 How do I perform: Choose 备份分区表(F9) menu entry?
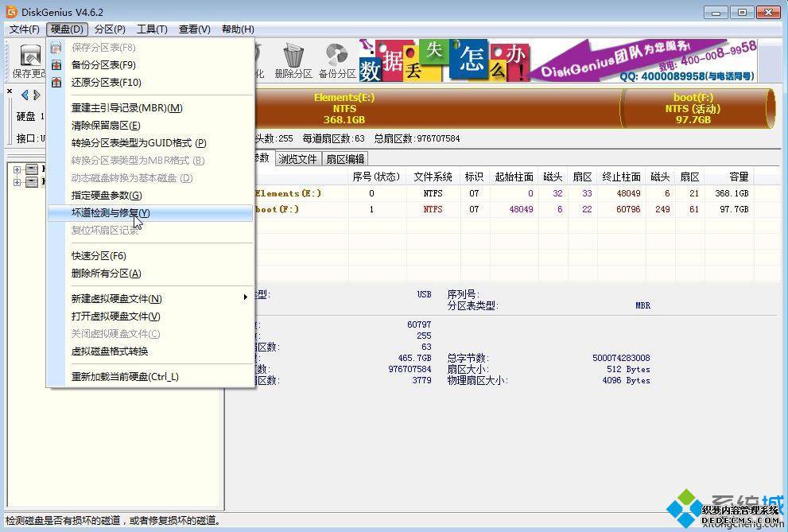tap(150, 64)
